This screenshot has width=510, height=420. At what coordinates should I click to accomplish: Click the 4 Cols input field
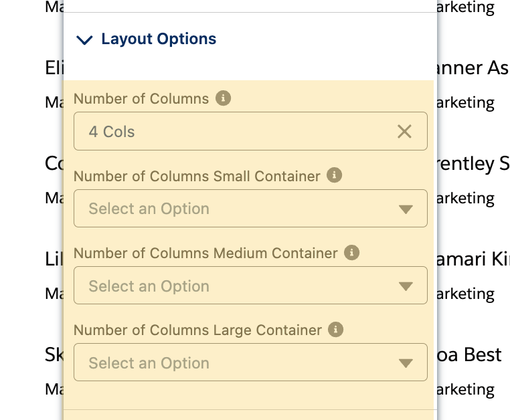[234, 132]
